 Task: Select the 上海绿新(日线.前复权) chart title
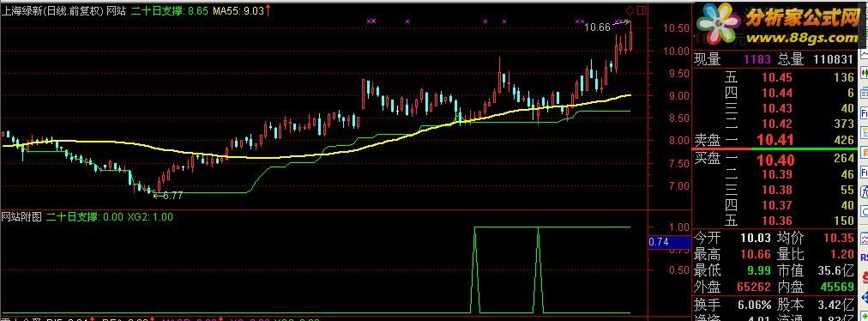pyautogui.click(x=52, y=10)
